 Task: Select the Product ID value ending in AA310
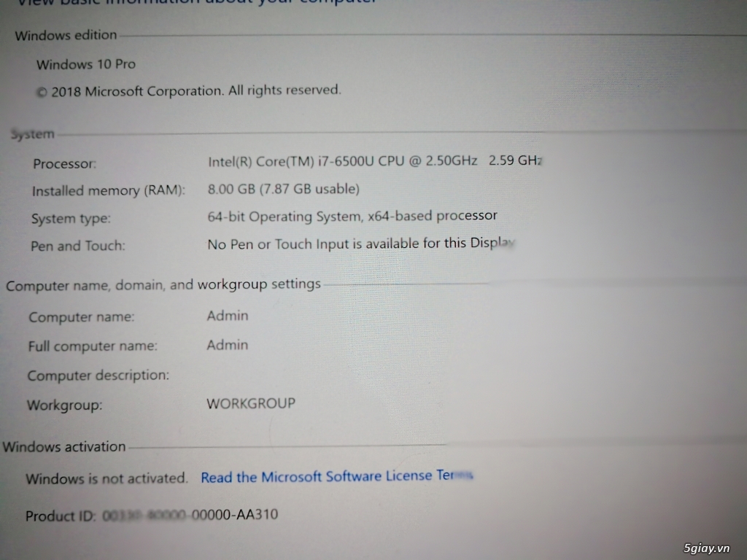(x=190, y=515)
